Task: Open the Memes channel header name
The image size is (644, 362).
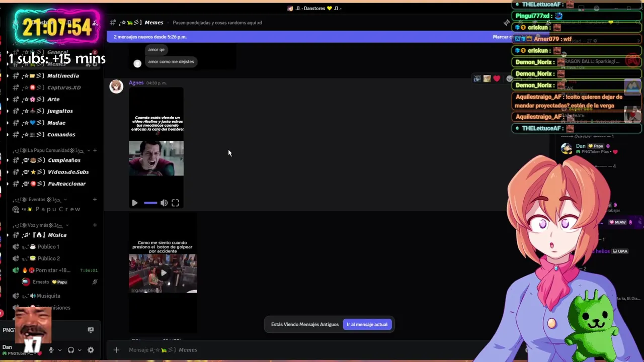Action: click(154, 23)
